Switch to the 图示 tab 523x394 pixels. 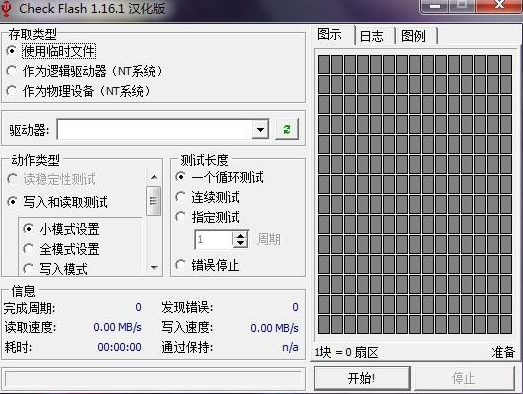[x=330, y=34]
